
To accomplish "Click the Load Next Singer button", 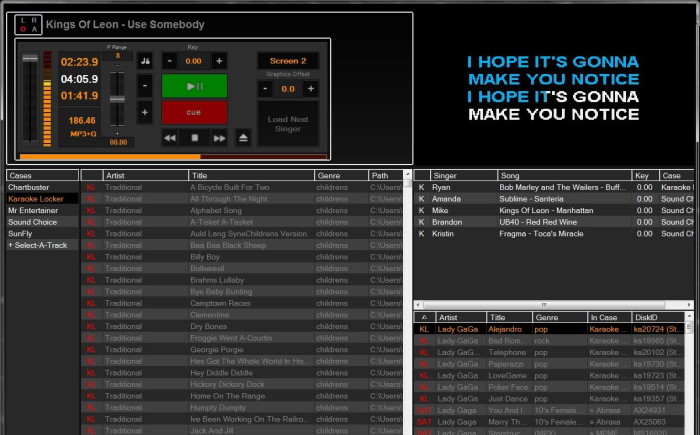I will 288,124.
